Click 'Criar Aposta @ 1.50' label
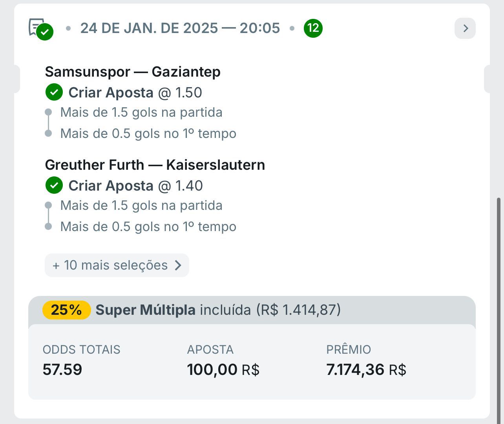504x424 pixels. click(x=135, y=93)
